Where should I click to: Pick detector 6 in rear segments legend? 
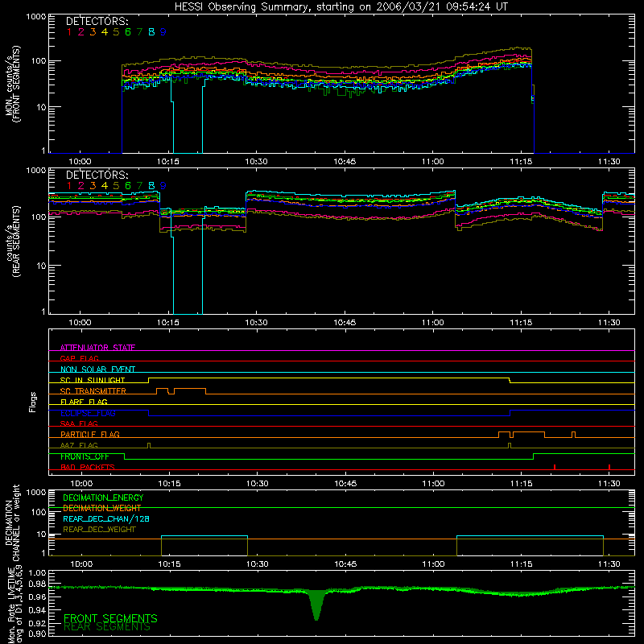[128, 186]
